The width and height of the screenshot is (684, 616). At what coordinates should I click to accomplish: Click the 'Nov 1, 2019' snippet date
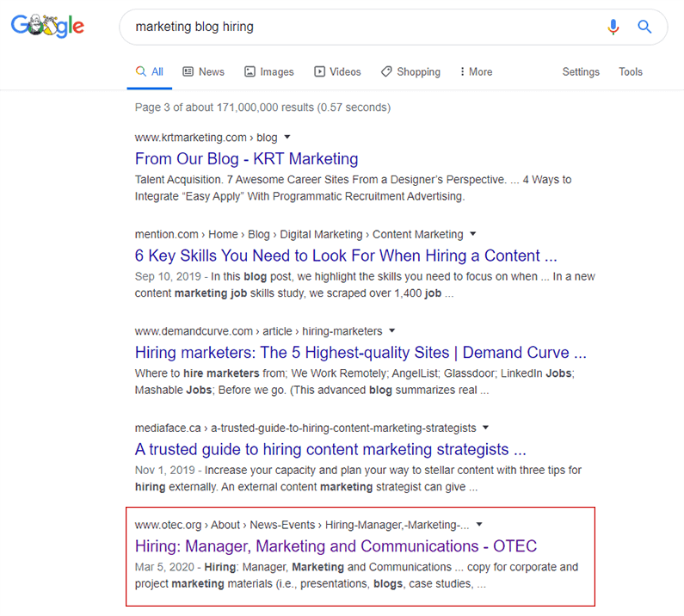[164, 471]
